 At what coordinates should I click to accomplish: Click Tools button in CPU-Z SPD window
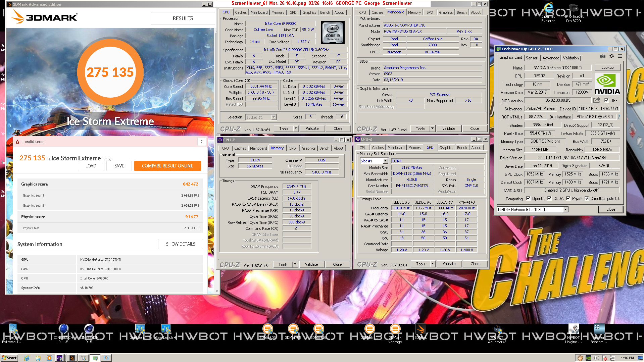(x=420, y=264)
